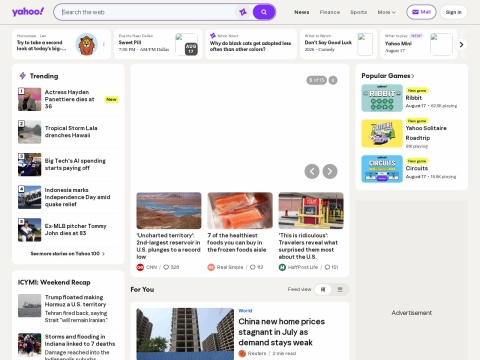Image resolution: width=480 pixels, height=360 pixels.
Task: Click the purple search magnifier button
Action: pyautogui.click(x=264, y=12)
